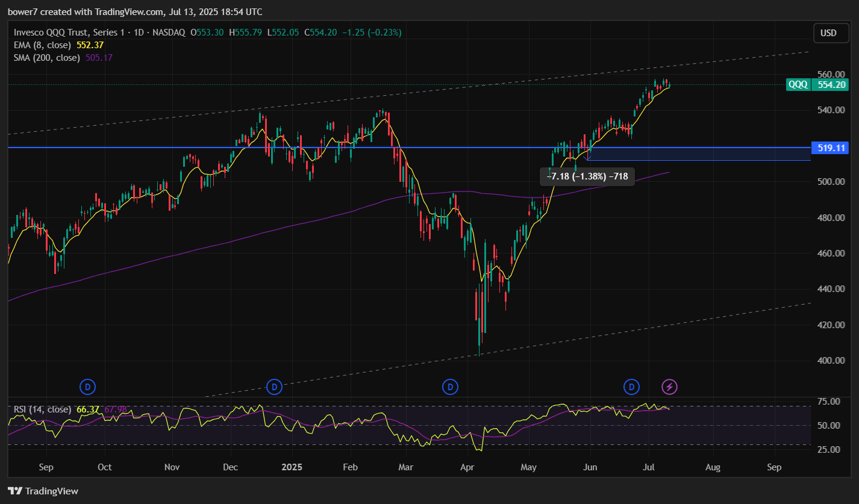Click the close price C554.20
This screenshot has width=859, height=504.
(x=321, y=33)
